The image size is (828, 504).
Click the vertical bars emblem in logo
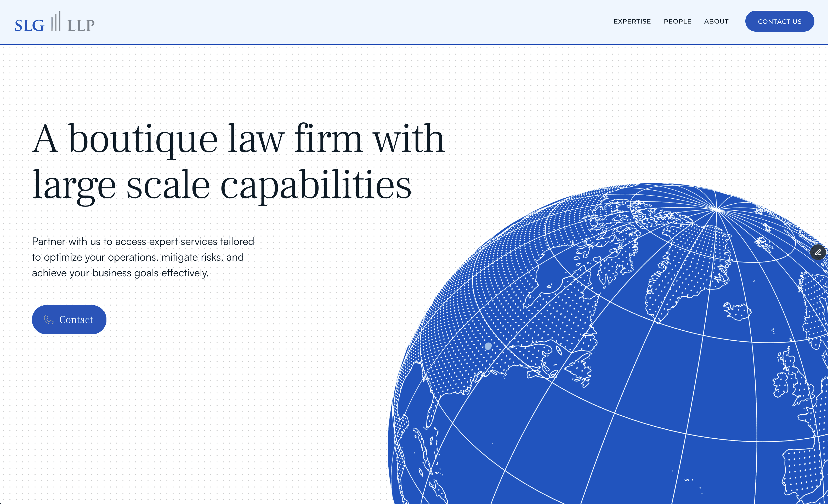pyautogui.click(x=56, y=22)
